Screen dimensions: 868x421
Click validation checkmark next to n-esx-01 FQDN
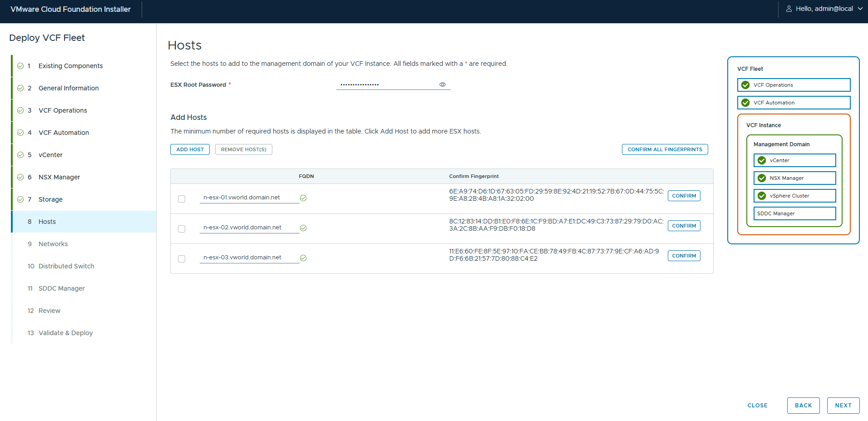(303, 198)
